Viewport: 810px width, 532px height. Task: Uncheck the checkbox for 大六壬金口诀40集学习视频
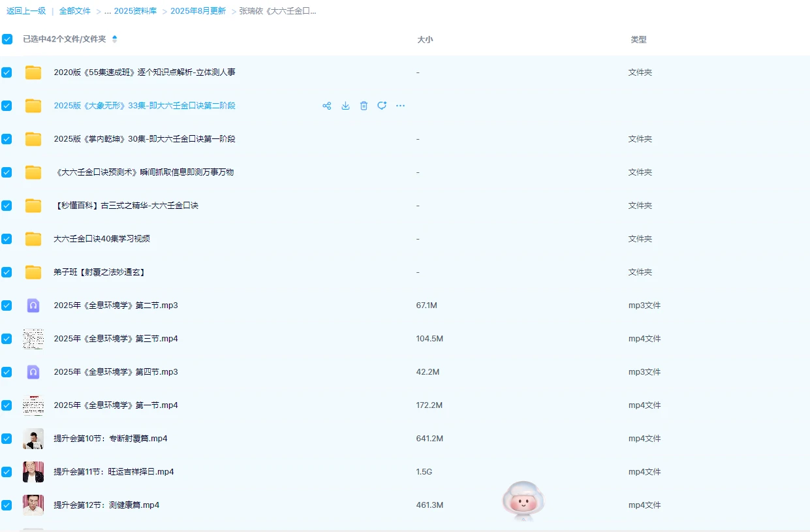7,239
